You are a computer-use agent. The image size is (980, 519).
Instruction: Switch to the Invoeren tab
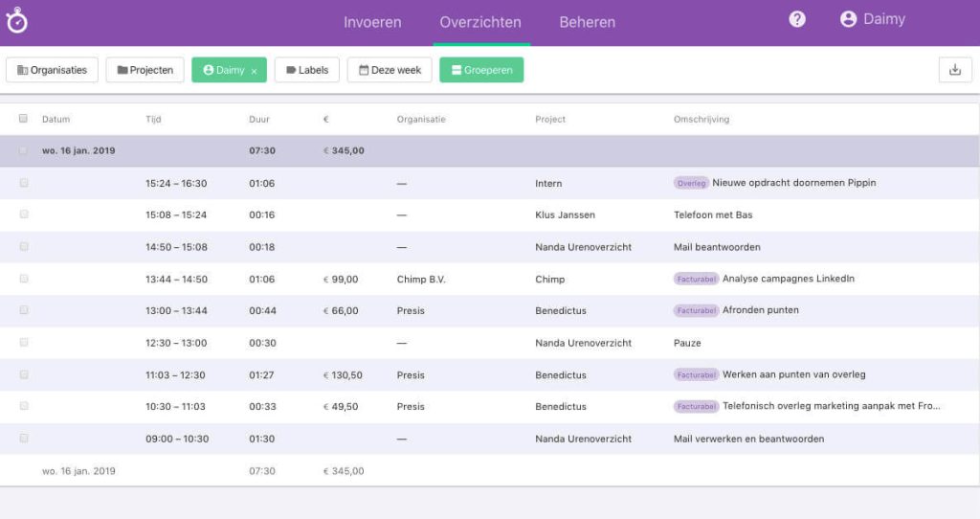pyautogui.click(x=372, y=22)
